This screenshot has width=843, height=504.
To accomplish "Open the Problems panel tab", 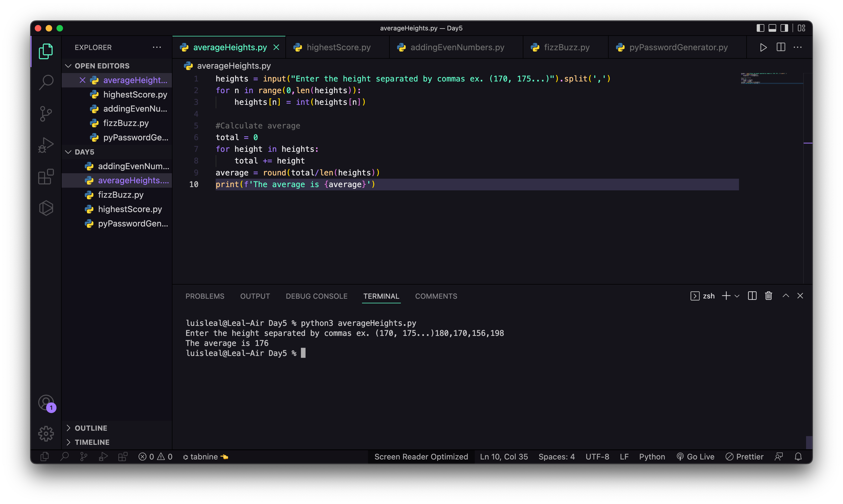I will pyautogui.click(x=205, y=296).
